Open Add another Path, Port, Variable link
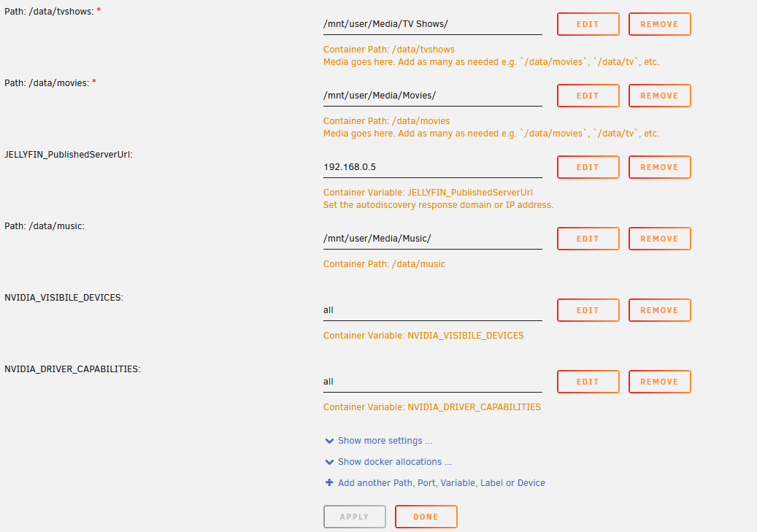The image size is (757, 532). 441,483
